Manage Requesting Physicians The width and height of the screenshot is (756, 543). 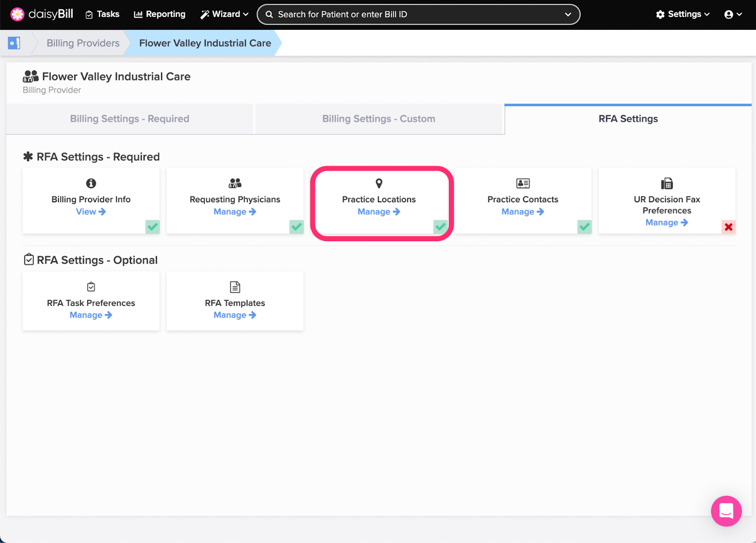point(235,212)
